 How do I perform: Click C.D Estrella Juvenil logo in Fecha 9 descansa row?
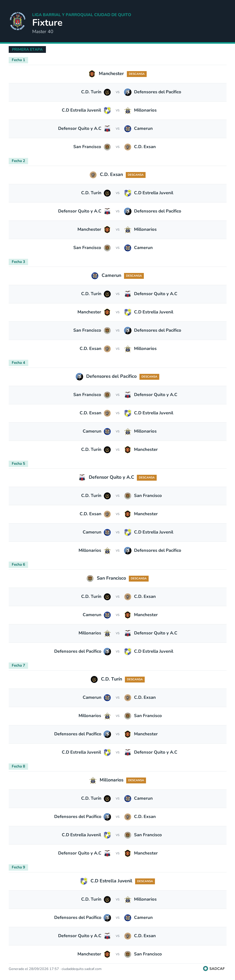tap(84, 881)
